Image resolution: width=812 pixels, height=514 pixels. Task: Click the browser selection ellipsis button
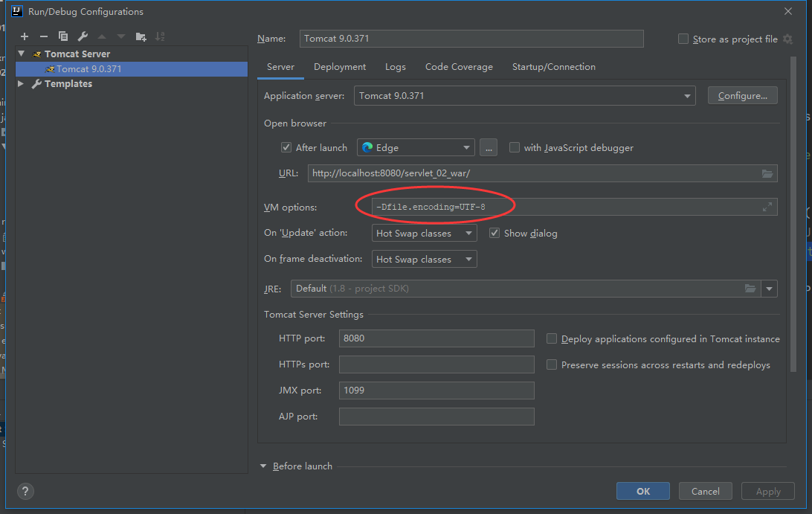(x=489, y=148)
